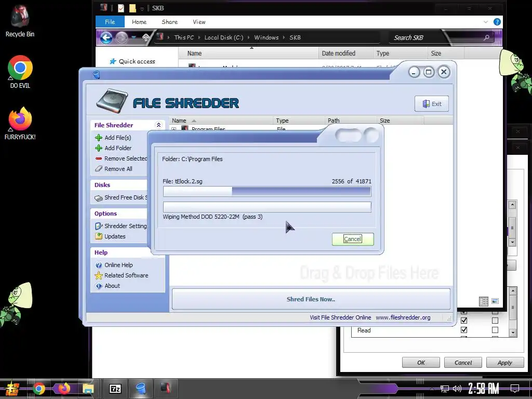Click Exit button in File Shredder
The height and width of the screenshot is (399, 532).
432,104
